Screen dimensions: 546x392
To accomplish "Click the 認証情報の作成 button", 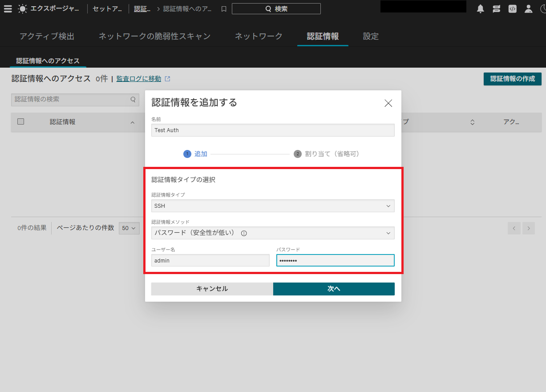I will click(512, 79).
